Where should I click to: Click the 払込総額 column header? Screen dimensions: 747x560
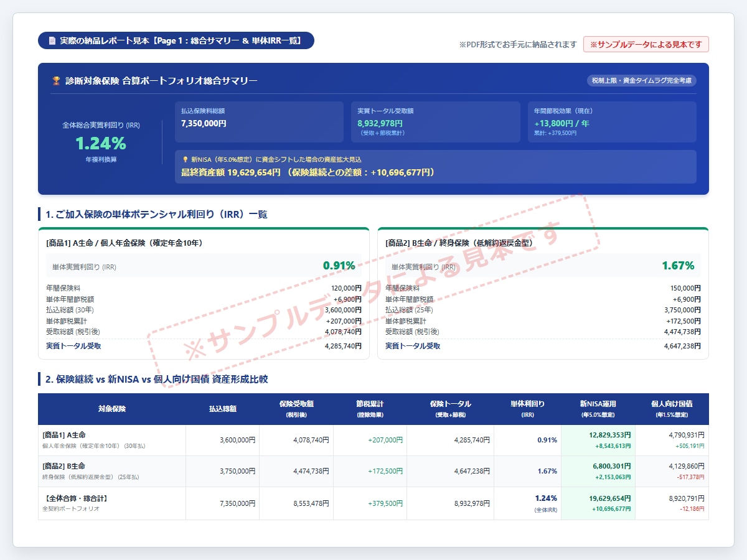(x=223, y=409)
